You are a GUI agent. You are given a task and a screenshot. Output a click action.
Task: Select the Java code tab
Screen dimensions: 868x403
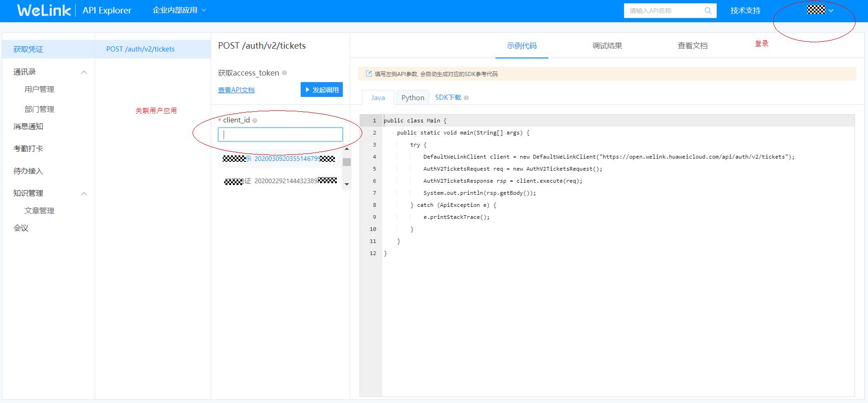click(x=378, y=98)
